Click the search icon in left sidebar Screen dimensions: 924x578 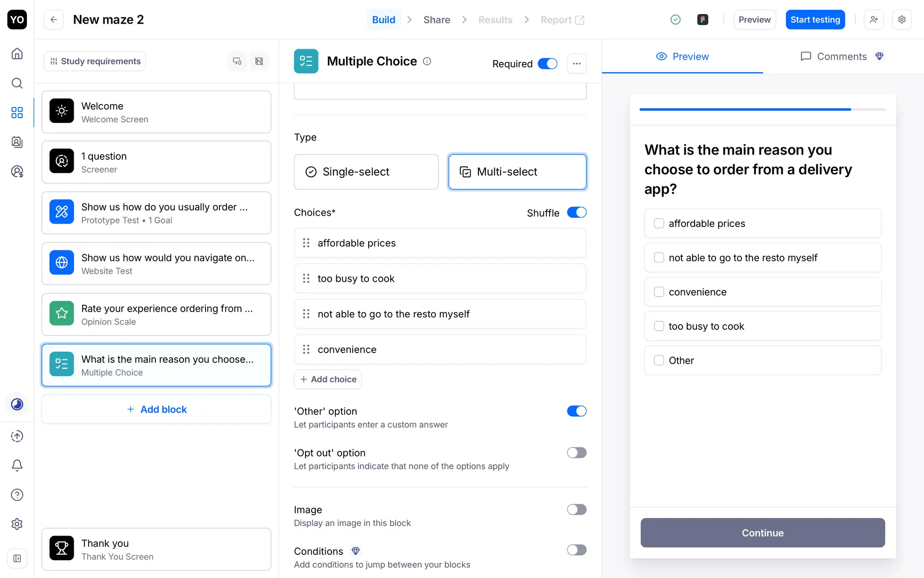[17, 83]
